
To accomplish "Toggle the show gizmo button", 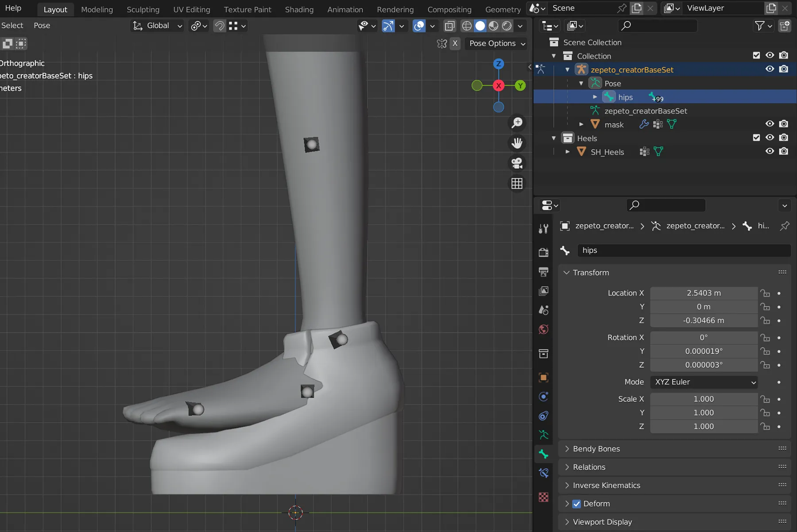I will click(388, 26).
